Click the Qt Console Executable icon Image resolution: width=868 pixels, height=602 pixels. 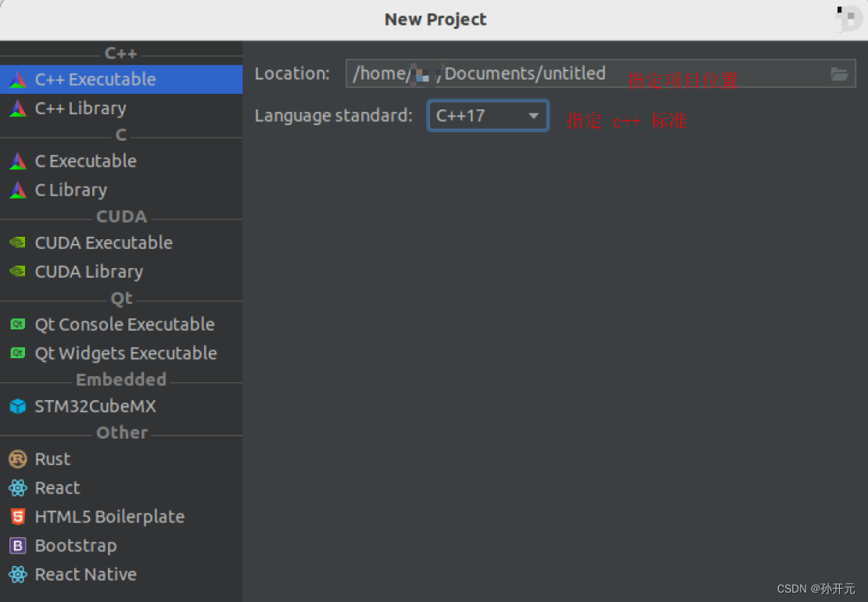17,324
